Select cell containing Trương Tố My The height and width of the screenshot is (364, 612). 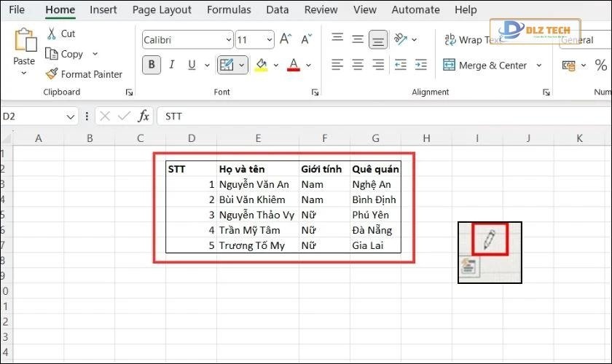pos(258,245)
